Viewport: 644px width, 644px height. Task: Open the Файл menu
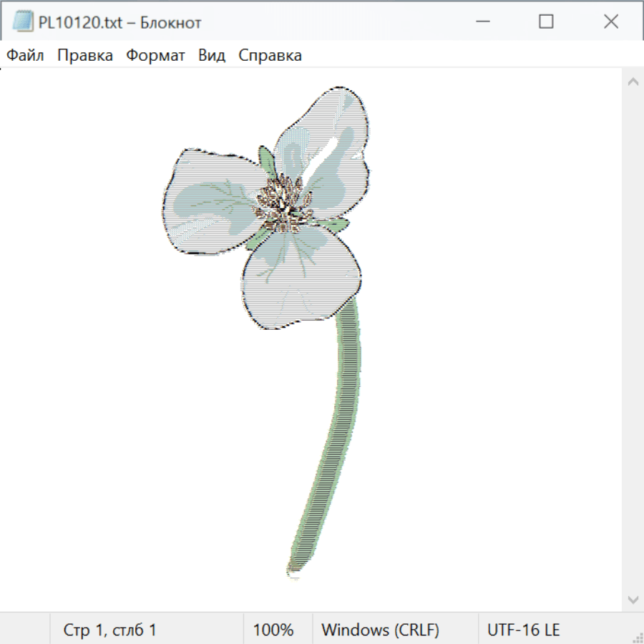25,56
